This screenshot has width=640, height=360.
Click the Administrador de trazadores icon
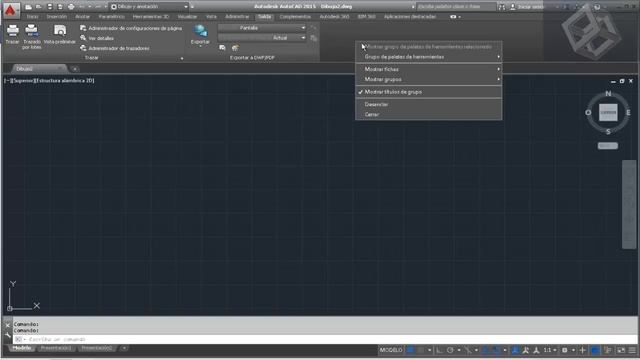pos(83,48)
